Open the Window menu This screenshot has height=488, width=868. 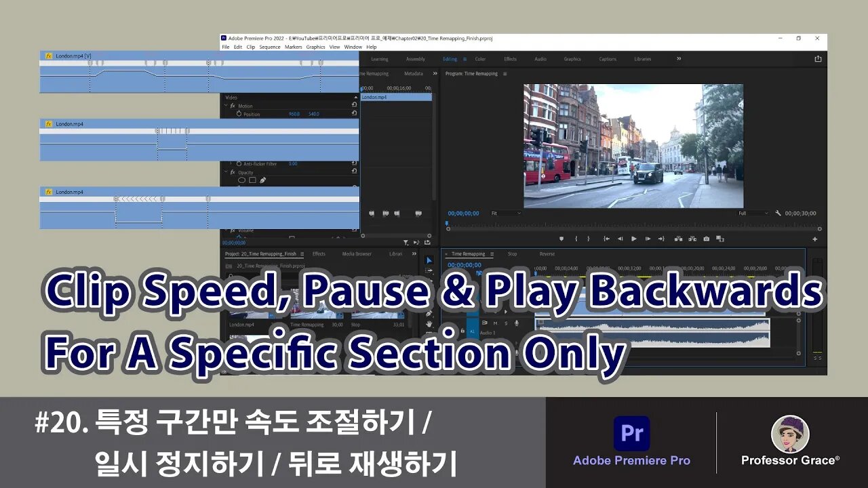353,47
